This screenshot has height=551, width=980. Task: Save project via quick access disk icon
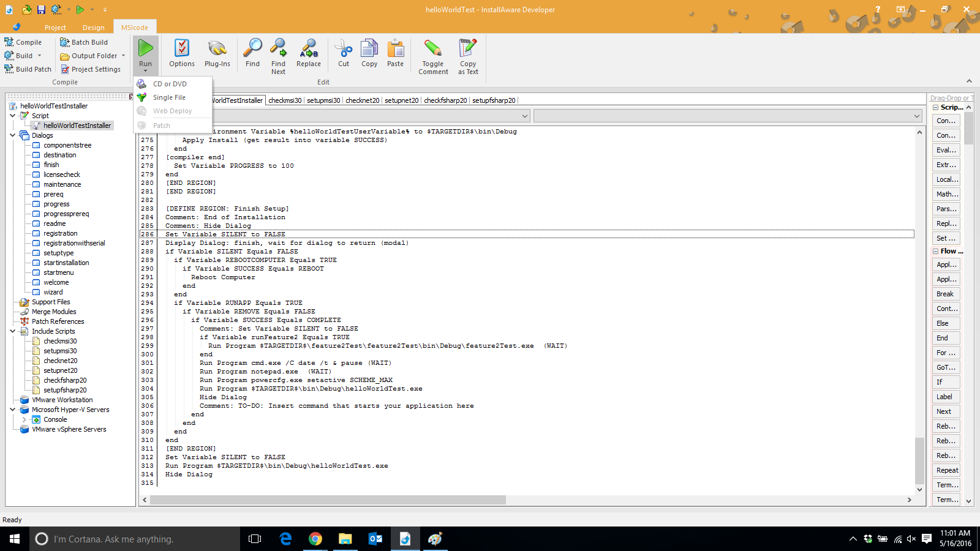(x=41, y=9)
